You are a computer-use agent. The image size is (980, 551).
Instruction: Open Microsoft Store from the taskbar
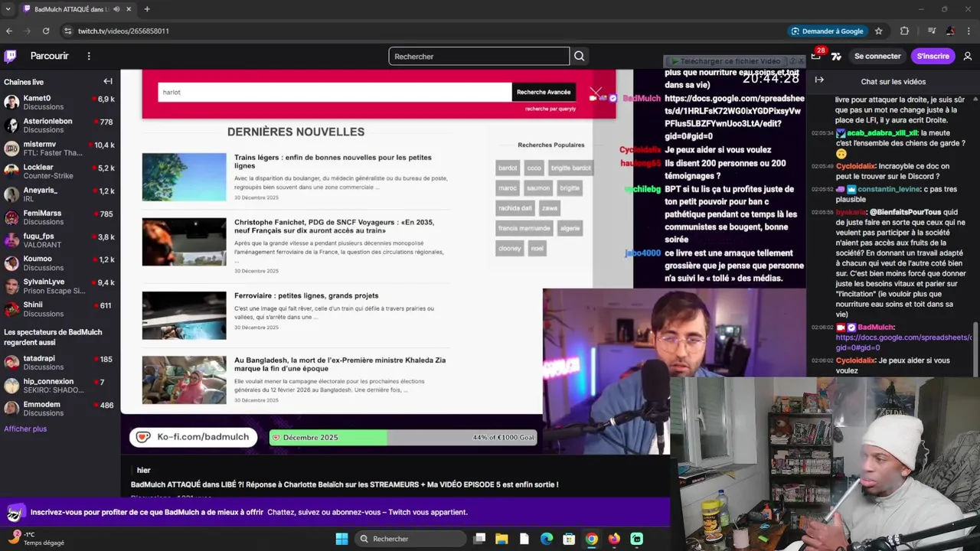pyautogui.click(x=569, y=539)
